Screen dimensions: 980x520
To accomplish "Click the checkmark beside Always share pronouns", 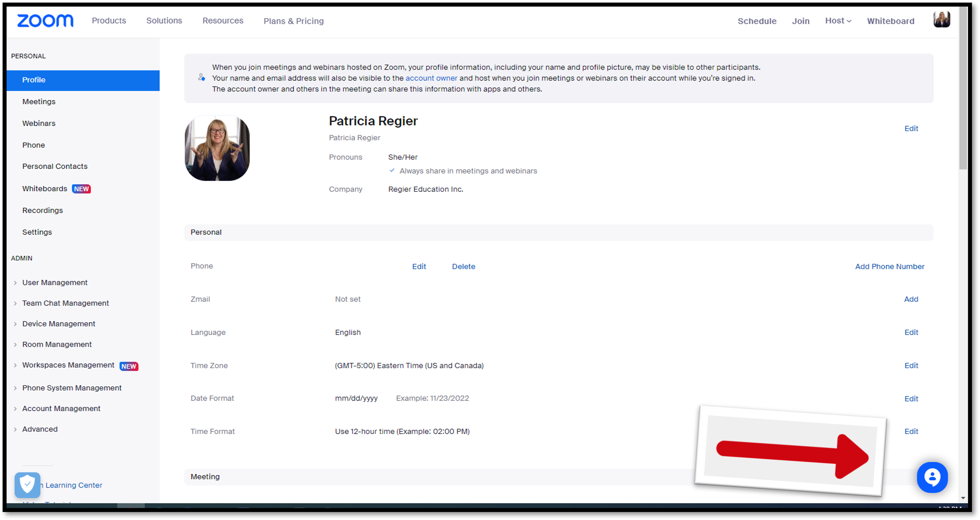I will pos(392,171).
